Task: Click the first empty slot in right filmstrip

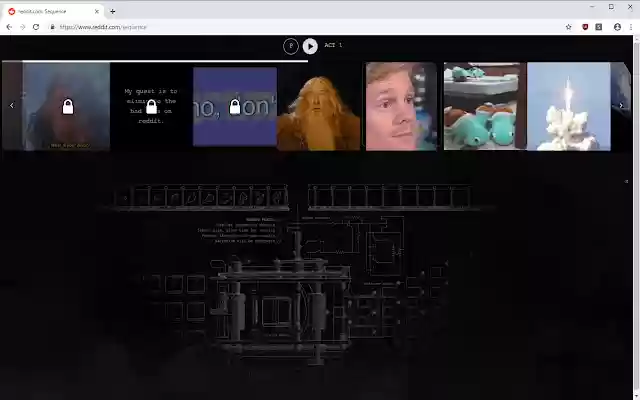Action: [324, 198]
